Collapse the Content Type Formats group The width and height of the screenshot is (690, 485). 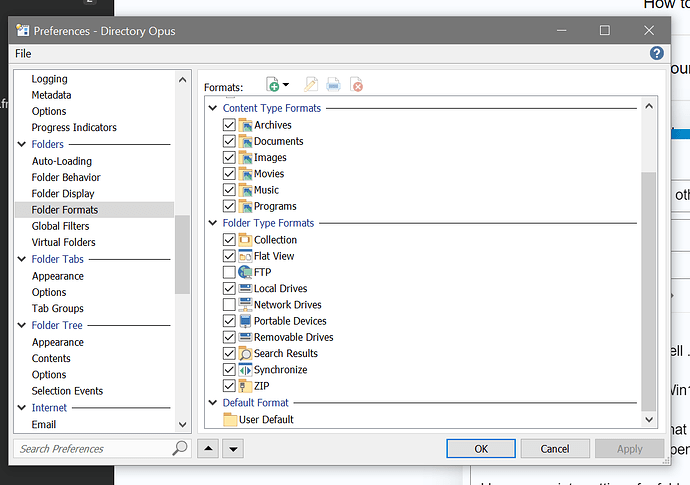pos(213,108)
